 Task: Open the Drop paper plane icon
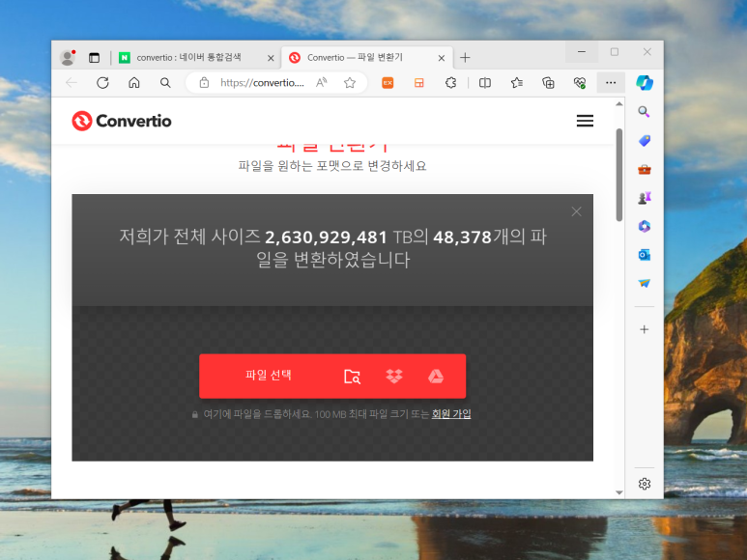tap(645, 283)
